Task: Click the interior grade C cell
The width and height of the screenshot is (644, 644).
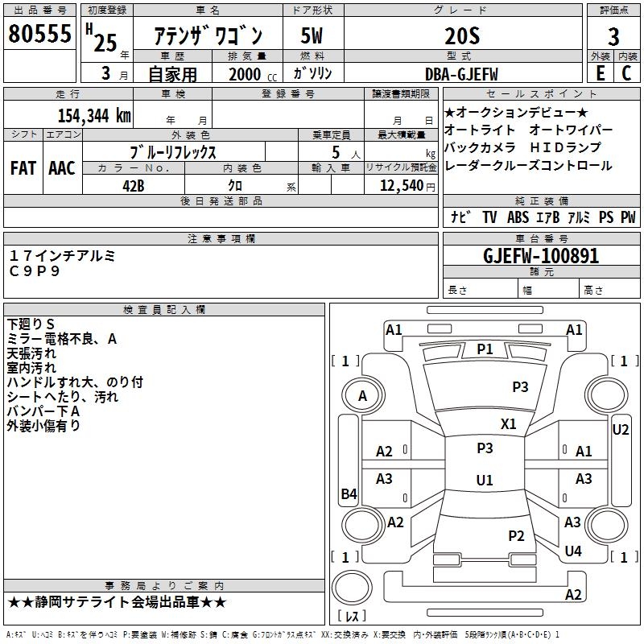Action: tap(626, 73)
